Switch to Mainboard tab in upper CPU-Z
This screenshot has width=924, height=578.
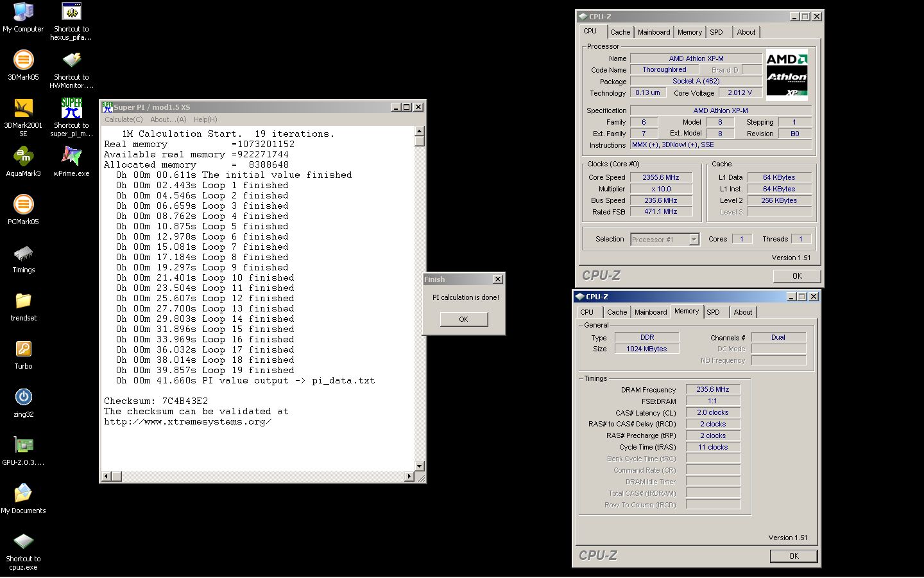[654, 32]
